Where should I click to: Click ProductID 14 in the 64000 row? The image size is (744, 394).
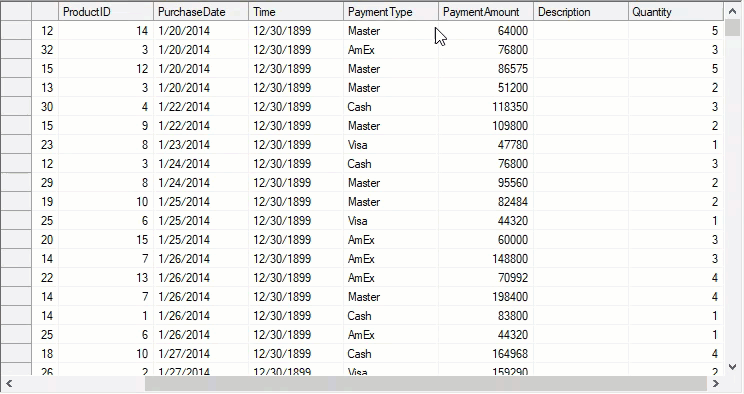tap(106, 31)
